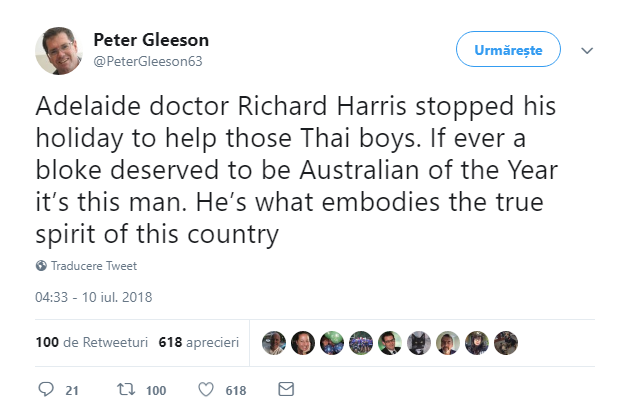The image size is (627, 415).
Task: Show list of 100 de Retweeturi
Action: point(92,342)
